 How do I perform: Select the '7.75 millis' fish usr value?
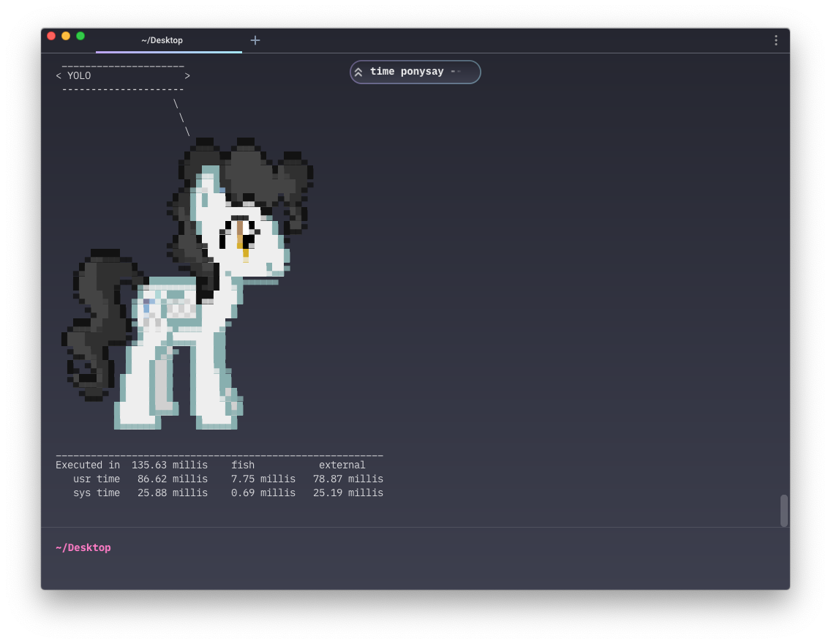[263, 479]
